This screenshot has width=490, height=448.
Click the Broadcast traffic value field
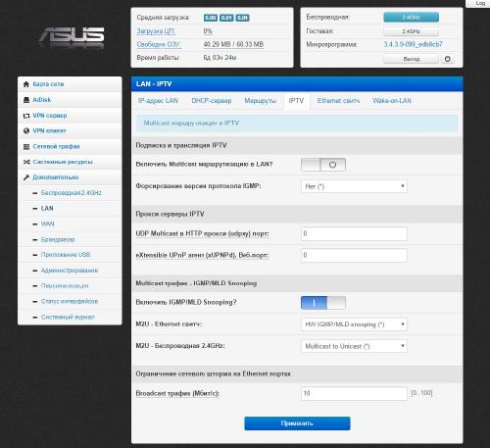click(x=354, y=393)
